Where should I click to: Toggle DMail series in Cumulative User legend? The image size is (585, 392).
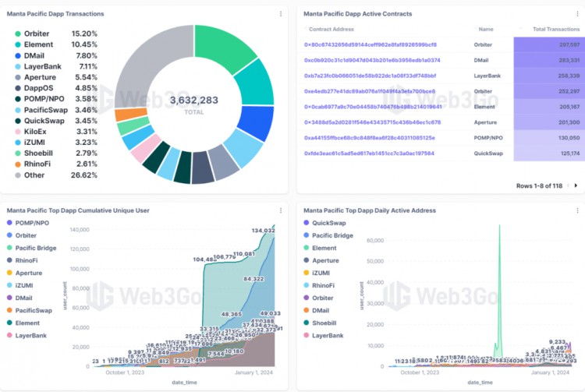click(x=19, y=298)
